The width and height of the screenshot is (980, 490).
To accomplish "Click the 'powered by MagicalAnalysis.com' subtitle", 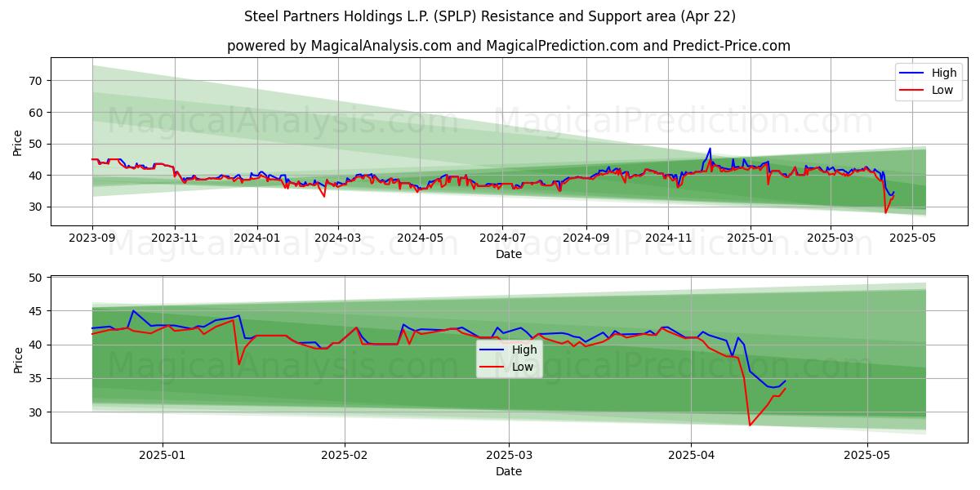I will coord(509,46).
